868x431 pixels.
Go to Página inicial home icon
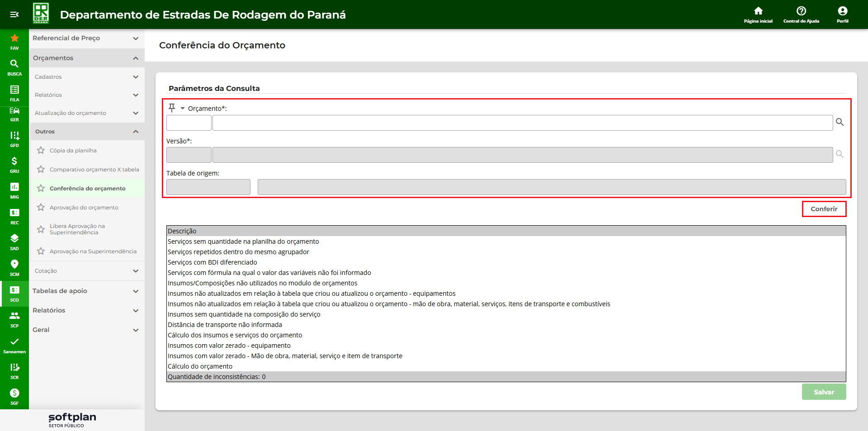[x=758, y=14]
